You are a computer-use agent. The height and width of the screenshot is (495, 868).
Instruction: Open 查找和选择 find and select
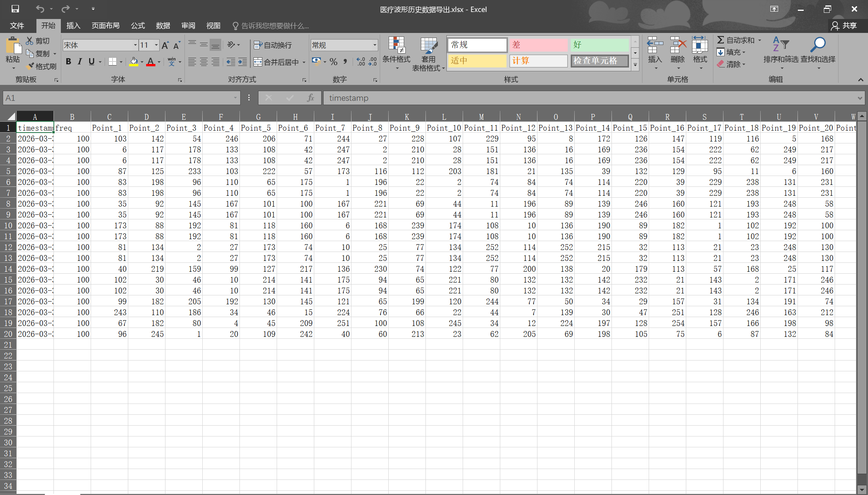point(818,53)
